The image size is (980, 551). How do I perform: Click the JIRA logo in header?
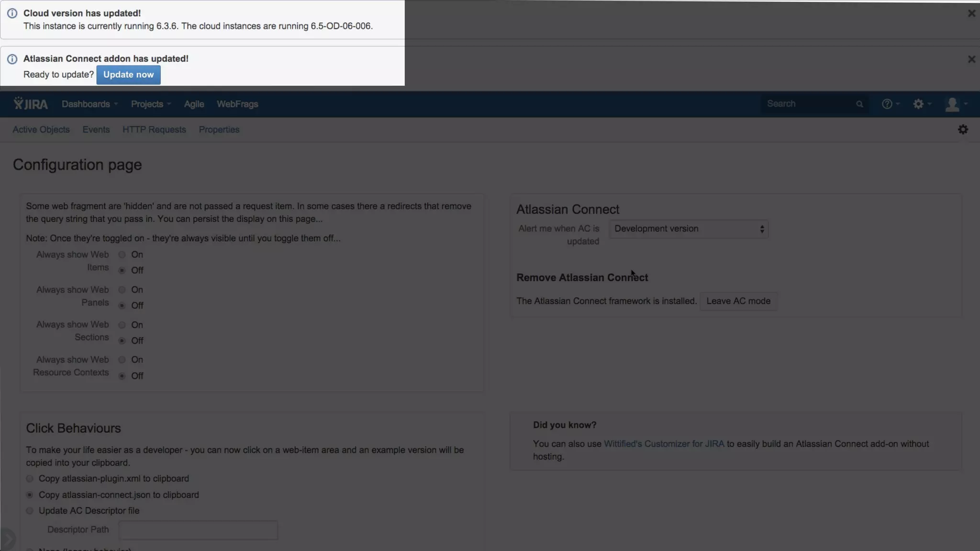(31, 104)
